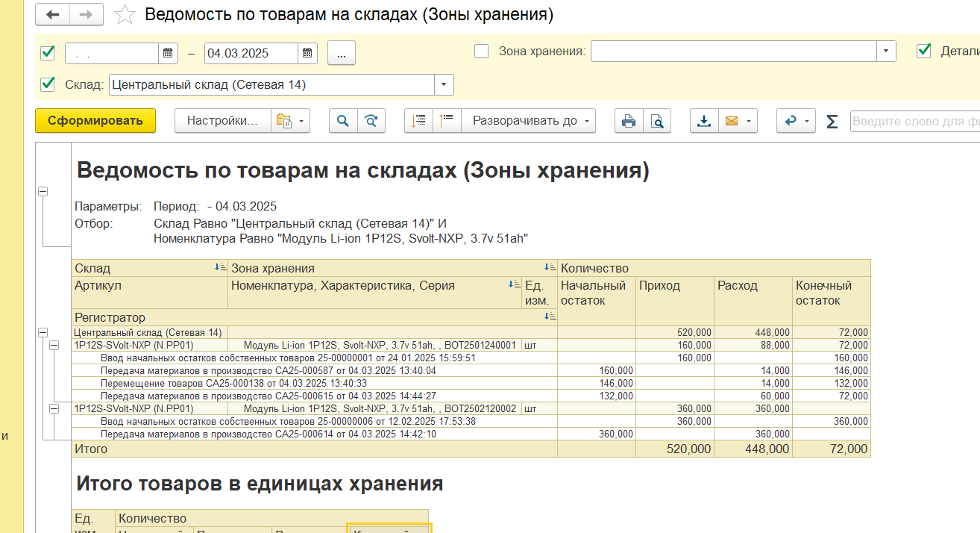Collapse the report header parameters group
Image resolution: width=980 pixels, height=533 pixels.
point(43,192)
